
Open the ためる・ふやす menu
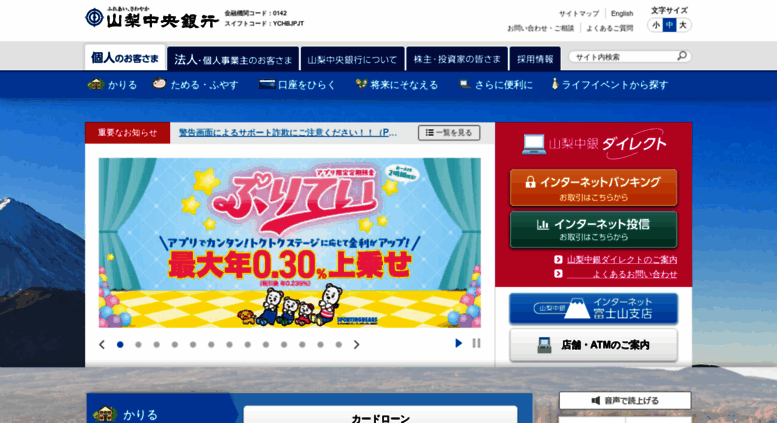tap(195, 85)
